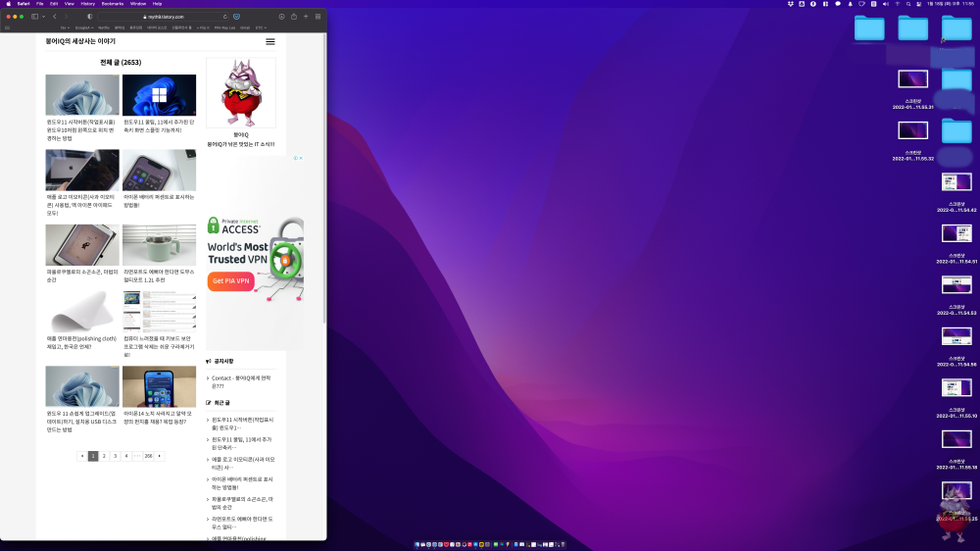Click the AdChoices info icon
The height and width of the screenshot is (551, 980).
click(296, 158)
